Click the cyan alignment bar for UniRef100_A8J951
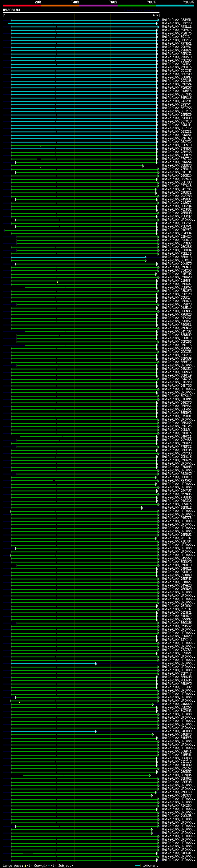This screenshot has height=868, width=197. (x=85, y=20)
